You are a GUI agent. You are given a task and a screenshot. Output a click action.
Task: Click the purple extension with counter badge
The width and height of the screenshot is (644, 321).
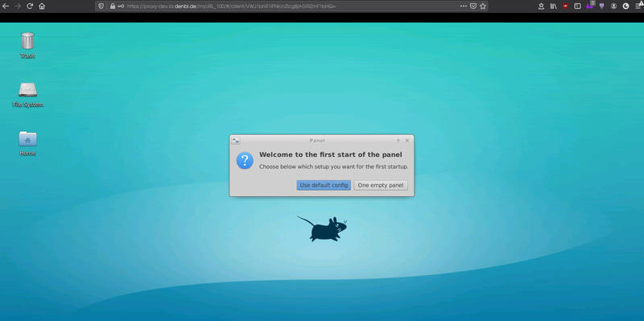590,6
